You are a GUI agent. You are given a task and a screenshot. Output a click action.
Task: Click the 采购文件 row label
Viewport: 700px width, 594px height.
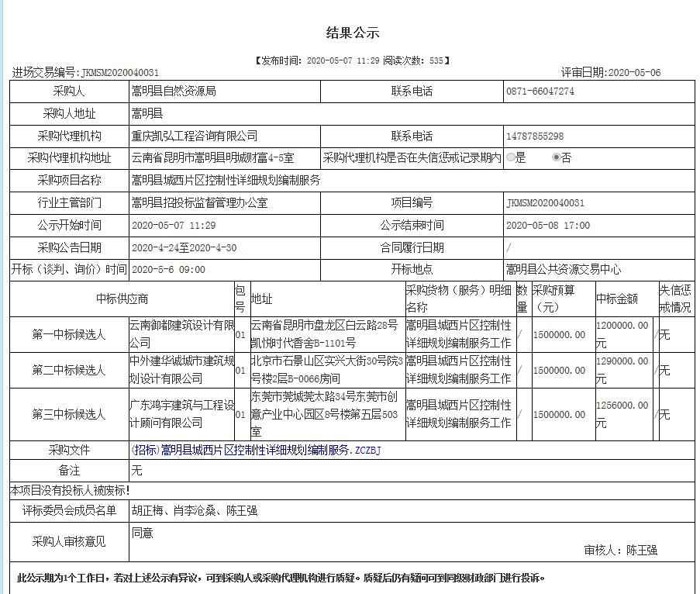tap(69, 451)
